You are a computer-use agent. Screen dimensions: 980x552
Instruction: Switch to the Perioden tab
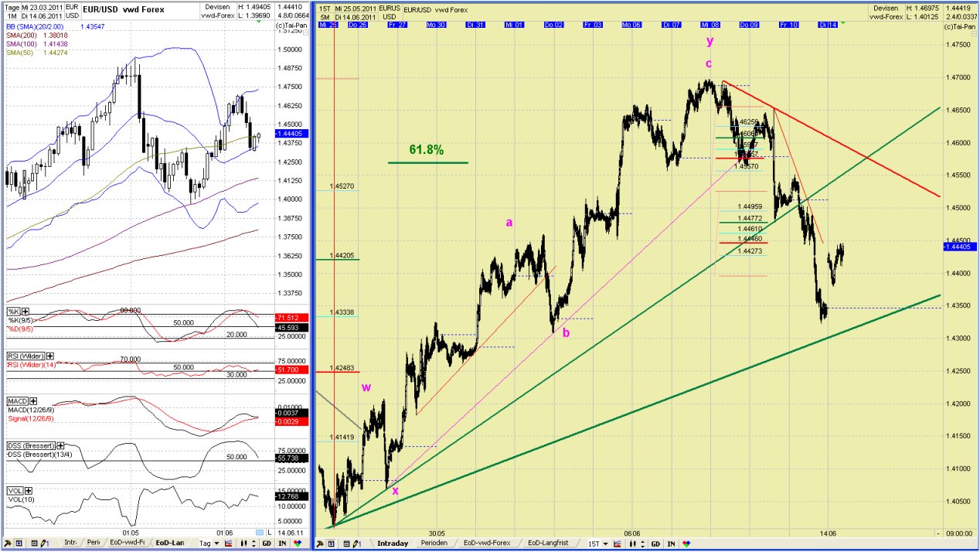pyautogui.click(x=434, y=543)
